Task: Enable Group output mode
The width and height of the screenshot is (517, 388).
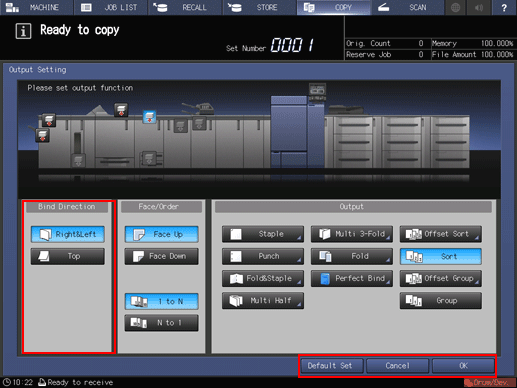Action: (x=441, y=301)
